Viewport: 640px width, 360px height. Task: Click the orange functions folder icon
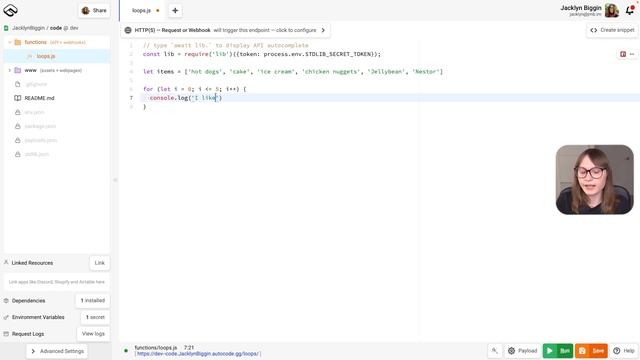(x=18, y=42)
